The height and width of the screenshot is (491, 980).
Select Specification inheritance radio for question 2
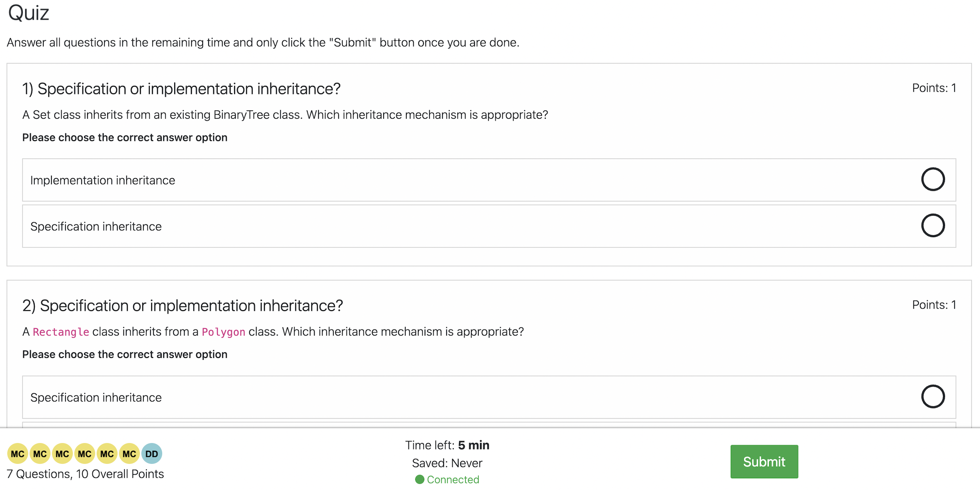933,397
